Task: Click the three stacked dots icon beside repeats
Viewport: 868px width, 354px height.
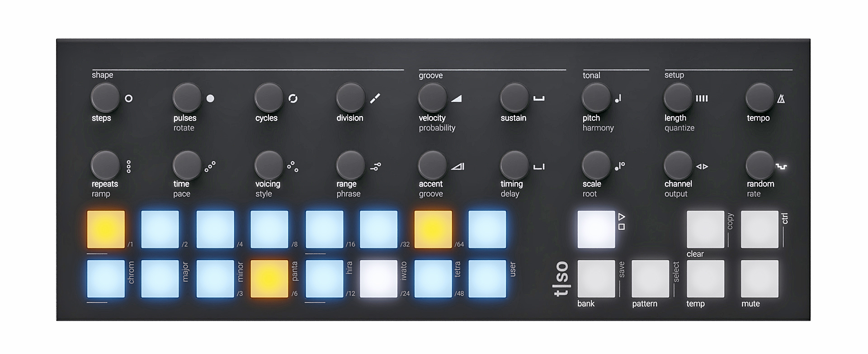Action: click(x=129, y=167)
